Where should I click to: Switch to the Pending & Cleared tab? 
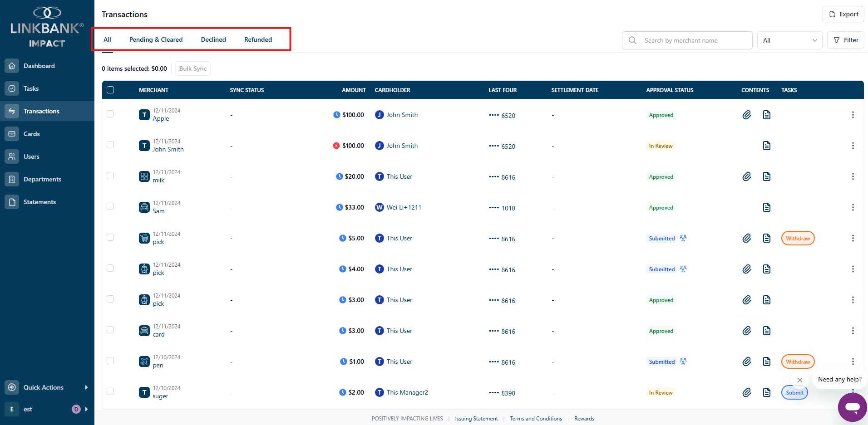[x=156, y=39]
